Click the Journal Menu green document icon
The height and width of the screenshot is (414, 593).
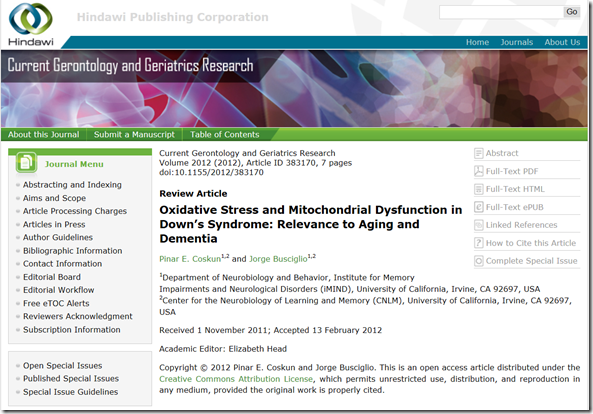click(x=26, y=163)
